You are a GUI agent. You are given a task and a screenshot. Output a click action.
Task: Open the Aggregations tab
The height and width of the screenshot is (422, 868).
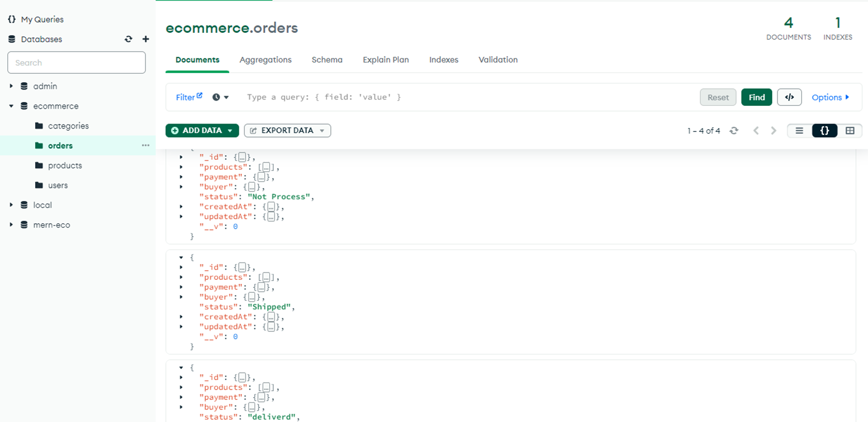click(x=265, y=59)
